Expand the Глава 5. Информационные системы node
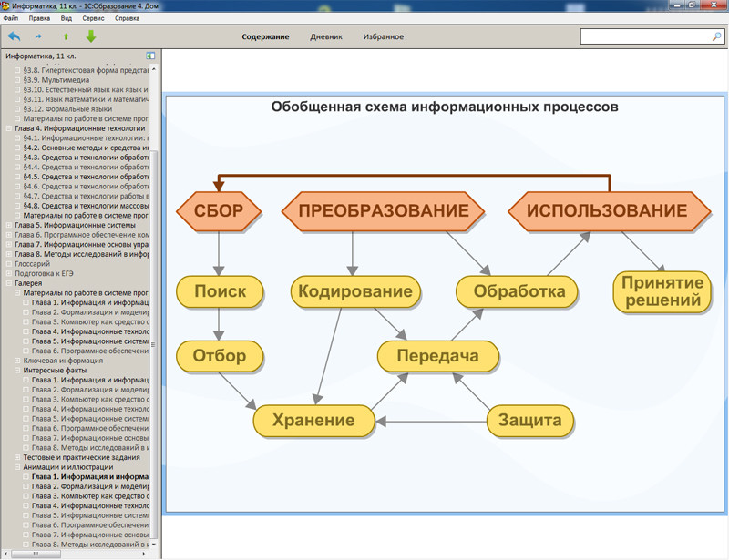Screen dimensions: 729x560 pos(8,226)
